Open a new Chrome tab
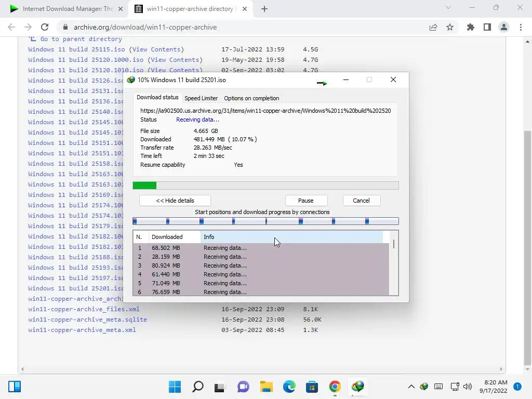Screen dimensions: 532x399 click(264, 9)
